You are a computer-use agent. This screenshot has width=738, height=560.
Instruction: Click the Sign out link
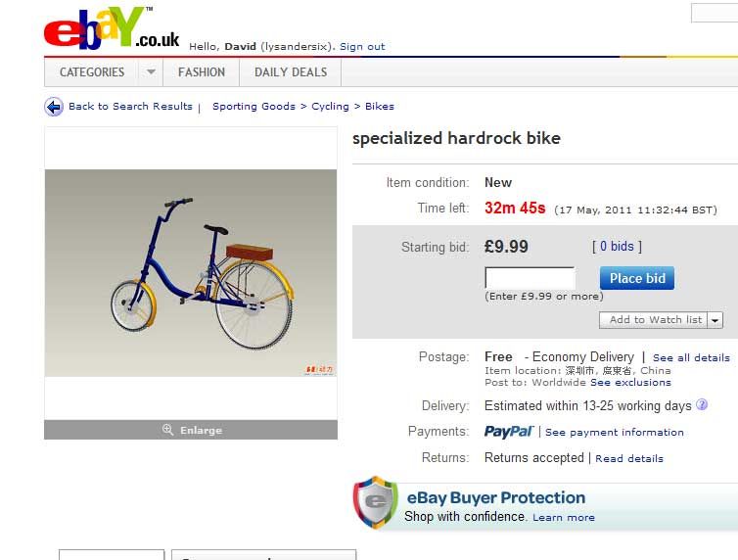click(x=362, y=47)
